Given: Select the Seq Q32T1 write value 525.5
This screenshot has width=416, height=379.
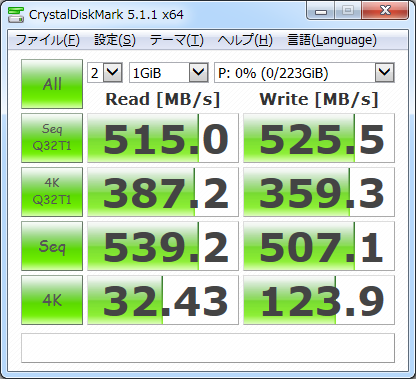Looking at the screenshot, I should coord(319,138).
